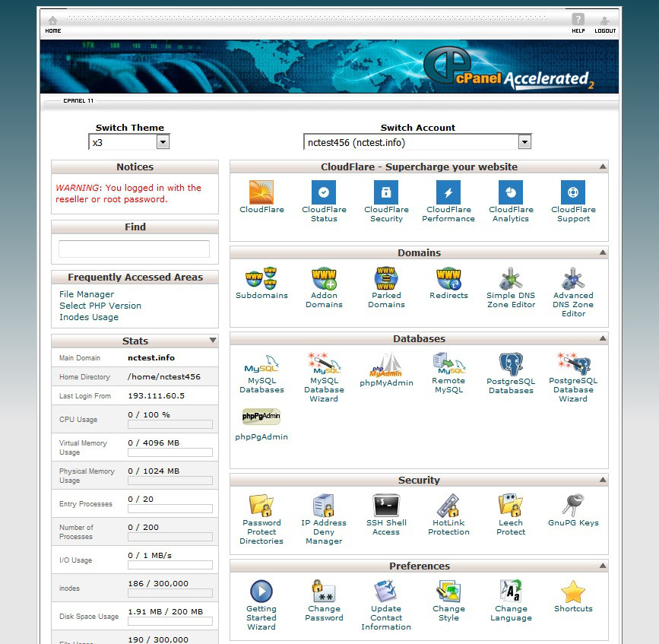Open the Switch Theme x3 dropdown

pos(129,142)
